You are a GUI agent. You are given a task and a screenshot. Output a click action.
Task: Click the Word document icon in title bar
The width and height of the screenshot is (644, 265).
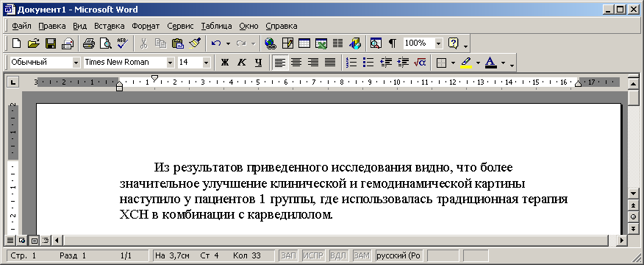(10, 10)
